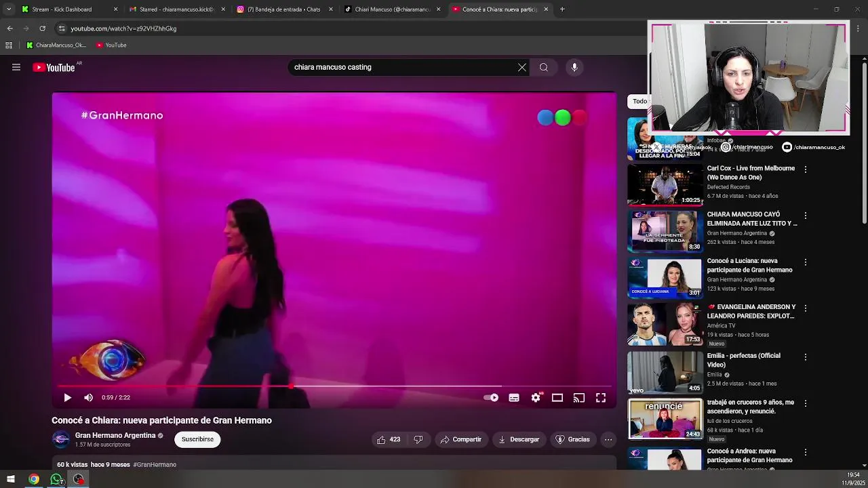Open Chrome from the taskbar
868x488 pixels.
click(33, 479)
